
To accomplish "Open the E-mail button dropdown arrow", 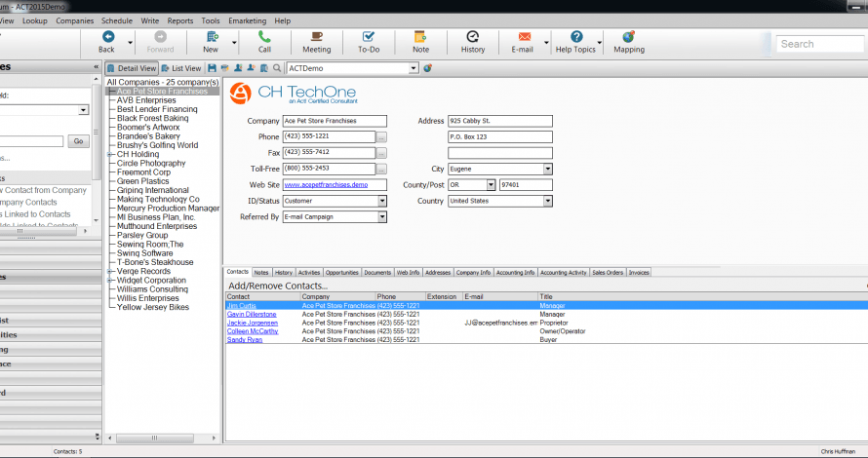I will coord(546,43).
